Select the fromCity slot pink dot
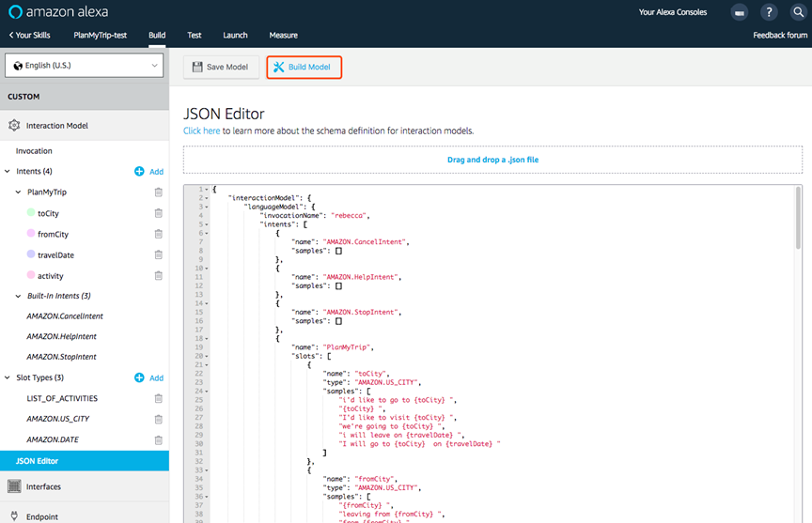The width and height of the screenshot is (812, 523). (x=31, y=233)
